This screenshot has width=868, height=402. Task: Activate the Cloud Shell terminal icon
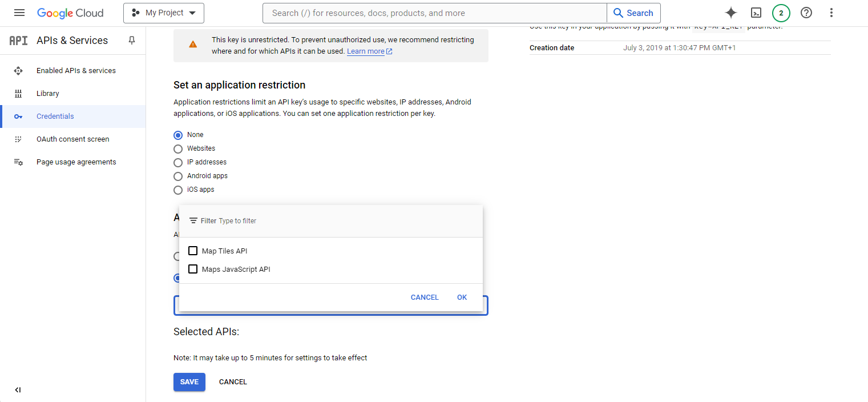pos(756,13)
